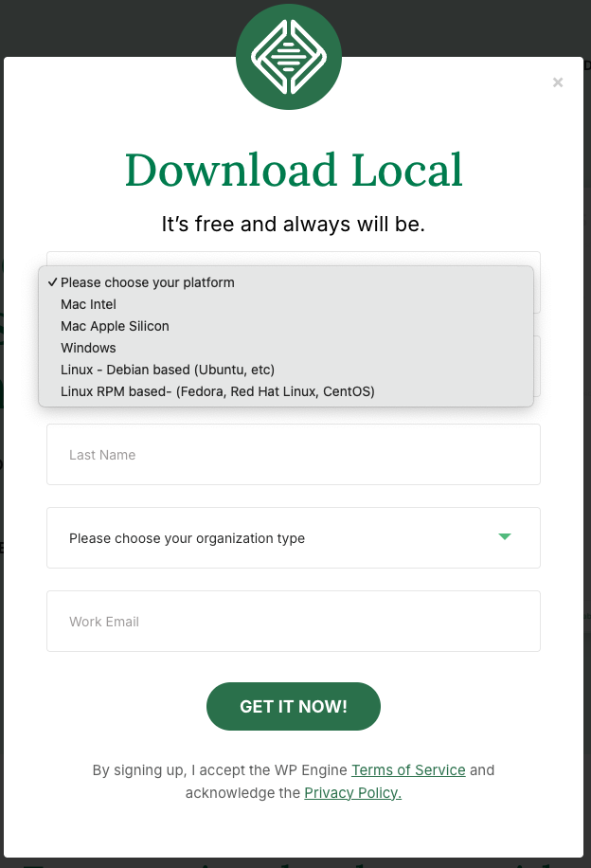The width and height of the screenshot is (591, 868).
Task: Select Mac Intel platform option
Action: [285, 304]
